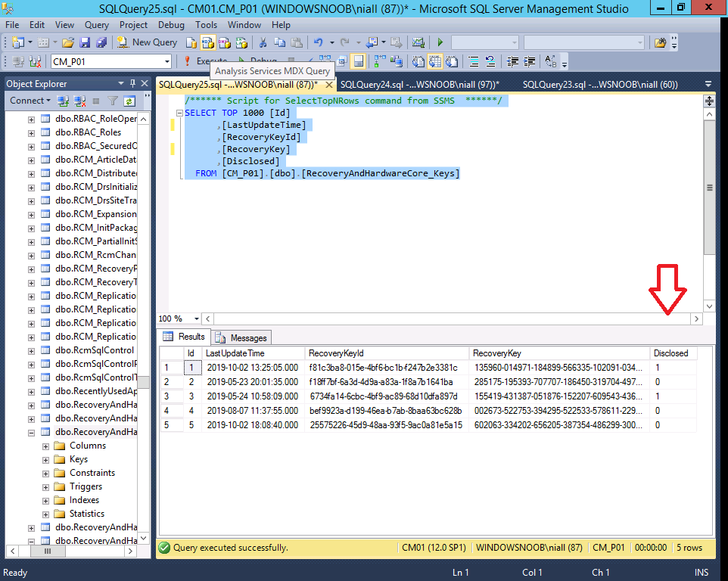This screenshot has width=728, height=581.
Task: Select the dbo.RcmSqlControl table
Action: tap(95, 350)
